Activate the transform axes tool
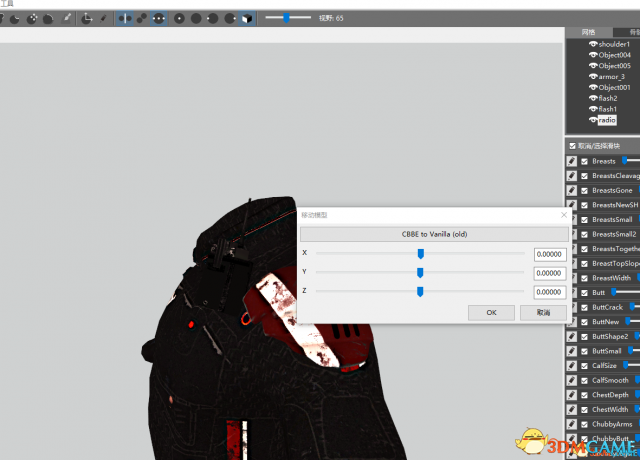640x460 pixels. click(87, 18)
